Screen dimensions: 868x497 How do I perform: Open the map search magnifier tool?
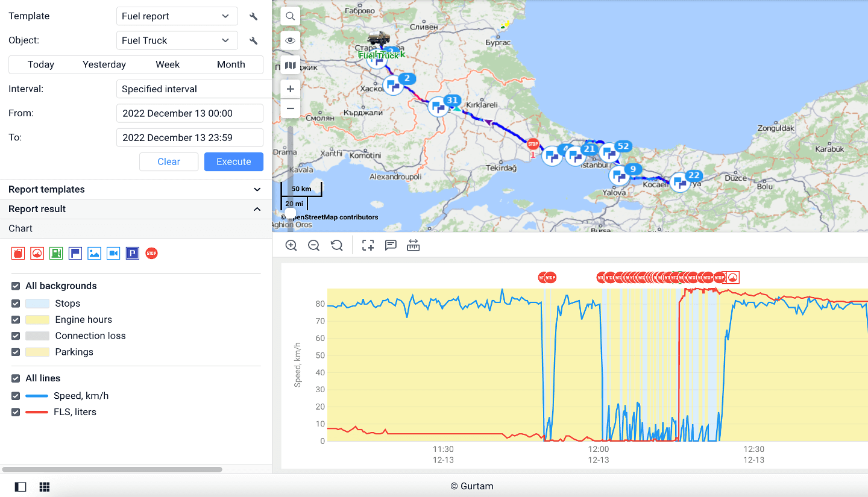[x=291, y=16]
